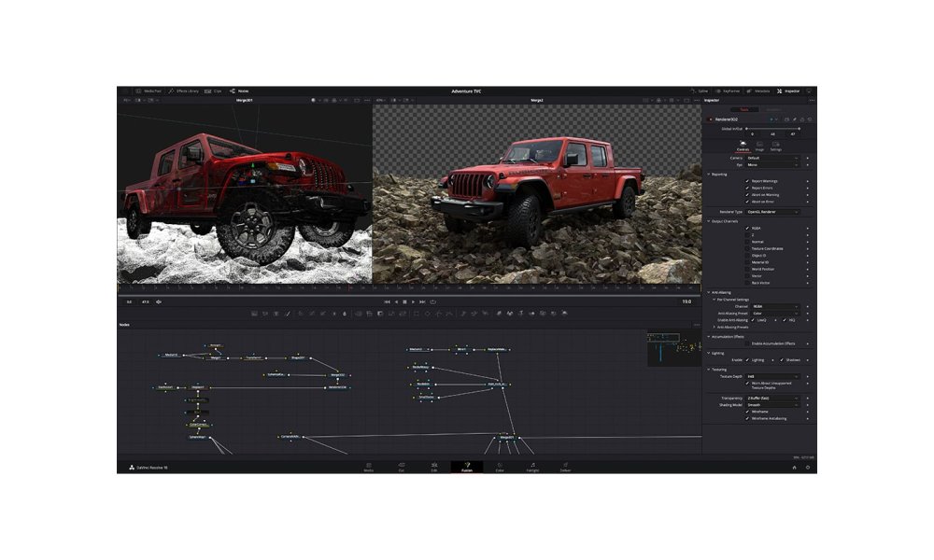Enable the Report Warnings checkbox
The image size is (934, 560).
[x=747, y=181]
